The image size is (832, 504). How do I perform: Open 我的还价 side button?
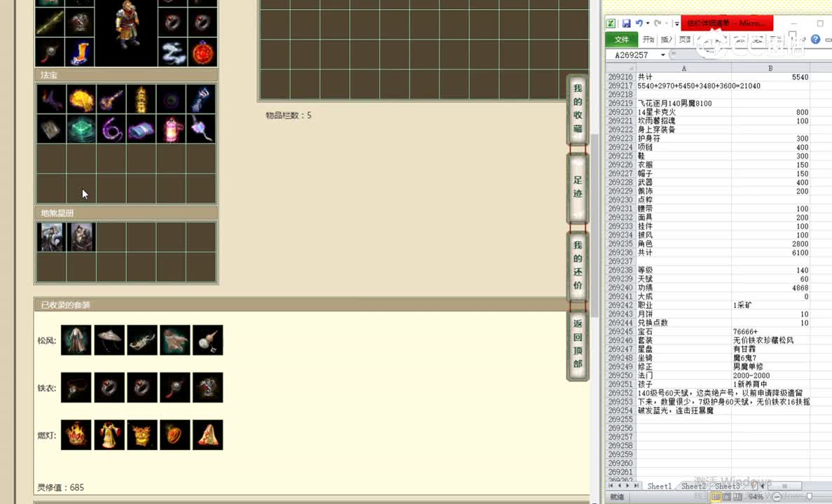(x=578, y=265)
